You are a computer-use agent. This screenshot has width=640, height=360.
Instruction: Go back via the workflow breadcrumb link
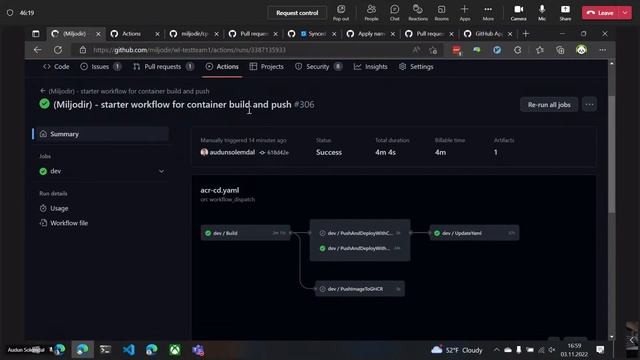pos(124,91)
